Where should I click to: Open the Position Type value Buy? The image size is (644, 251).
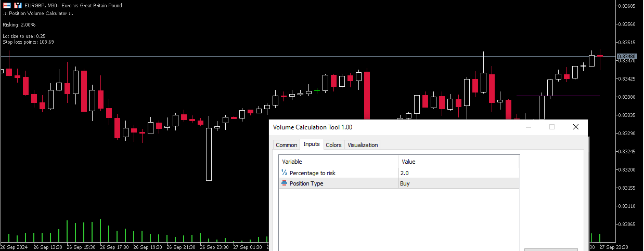click(x=459, y=183)
